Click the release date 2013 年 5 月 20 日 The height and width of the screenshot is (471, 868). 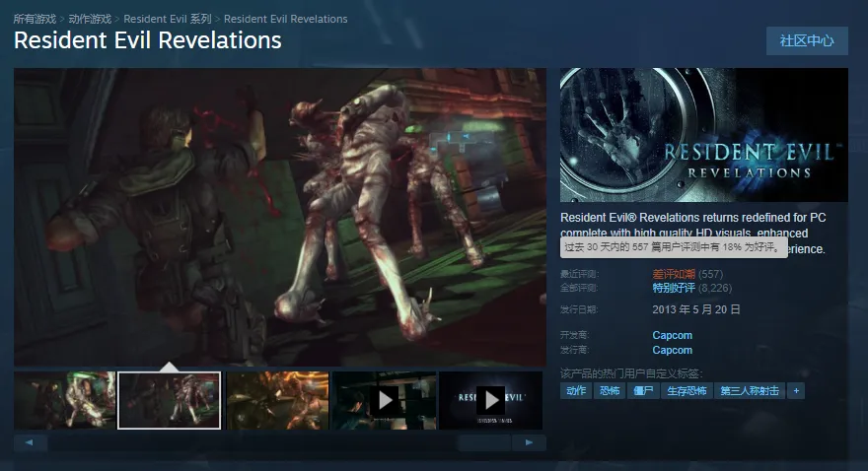pyautogui.click(x=695, y=309)
